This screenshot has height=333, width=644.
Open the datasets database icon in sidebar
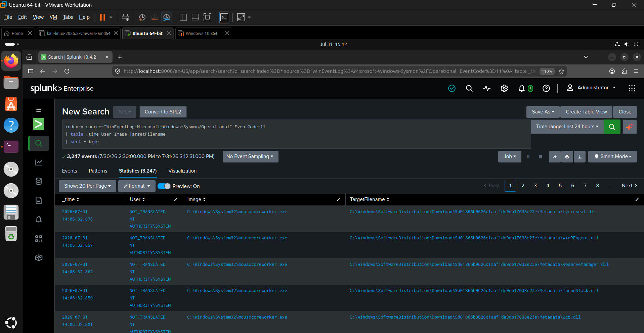[39, 181]
